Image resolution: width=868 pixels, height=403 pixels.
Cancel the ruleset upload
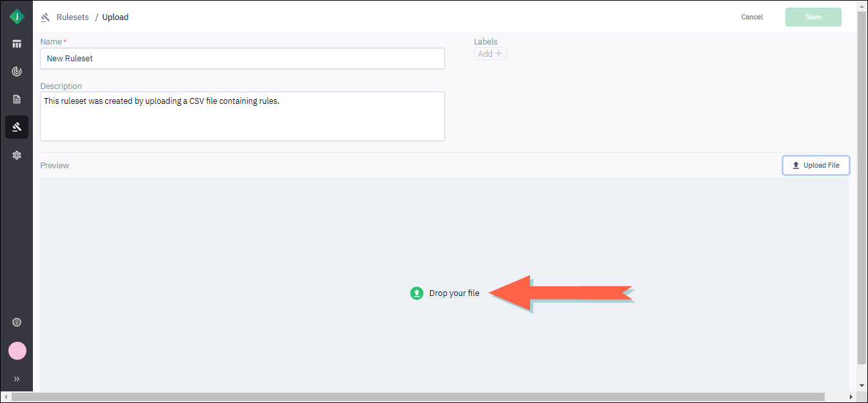tap(752, 17)
